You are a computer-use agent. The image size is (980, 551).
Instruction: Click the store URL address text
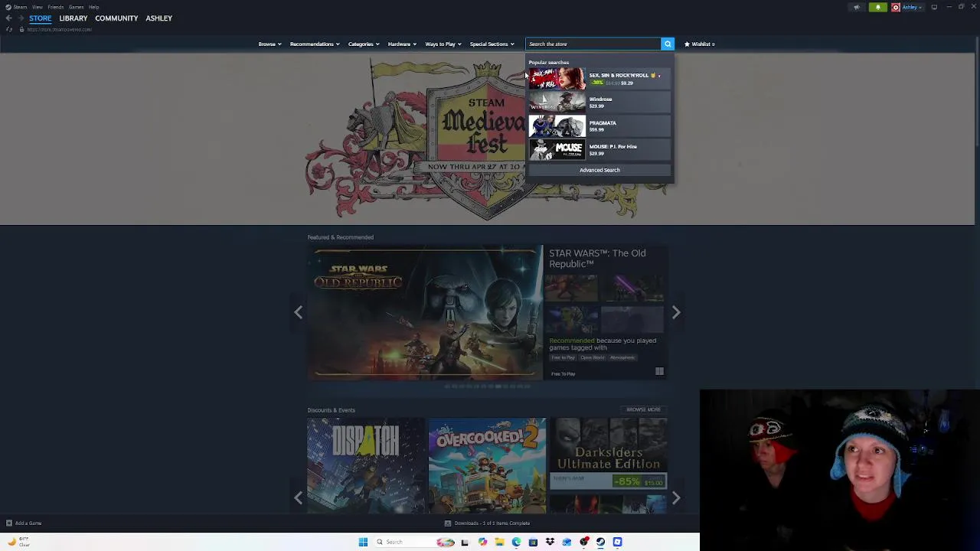pyautogui.click(x=59, y=29)
